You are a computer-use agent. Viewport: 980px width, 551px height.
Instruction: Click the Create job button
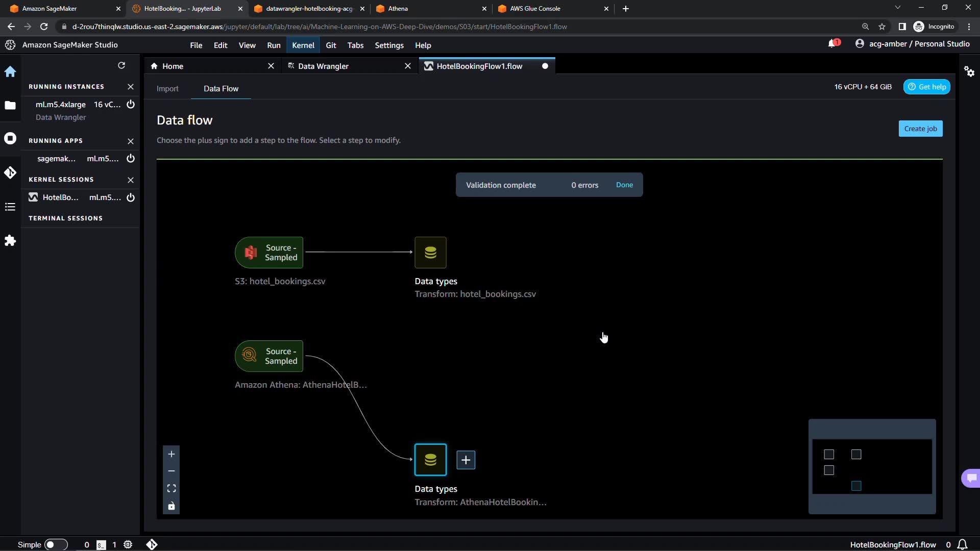click(920, 129)
